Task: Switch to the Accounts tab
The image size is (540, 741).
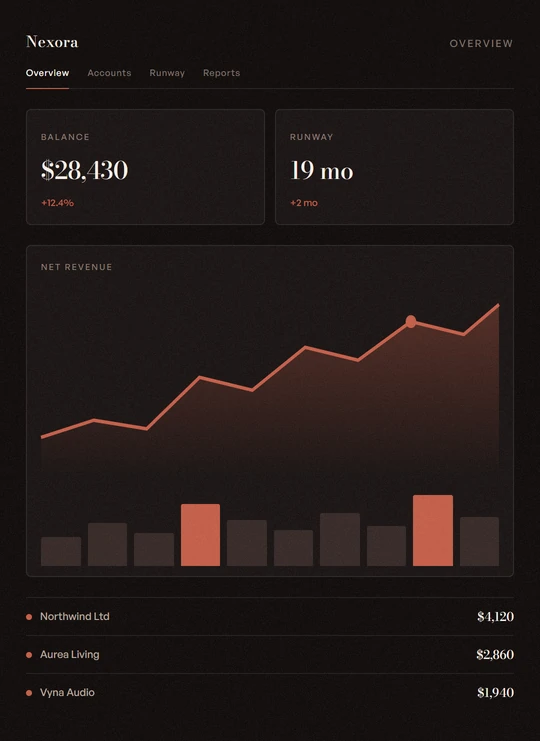Action: 109,73
